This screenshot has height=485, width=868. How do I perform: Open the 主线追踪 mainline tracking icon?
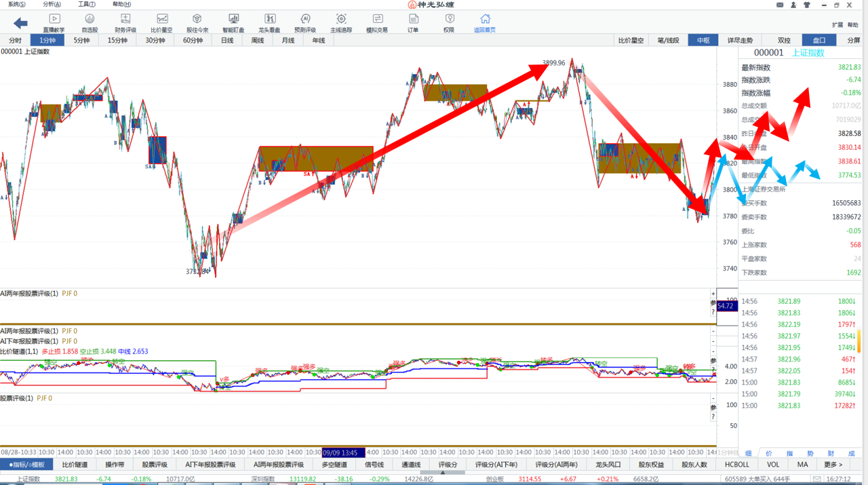(341, 23)
